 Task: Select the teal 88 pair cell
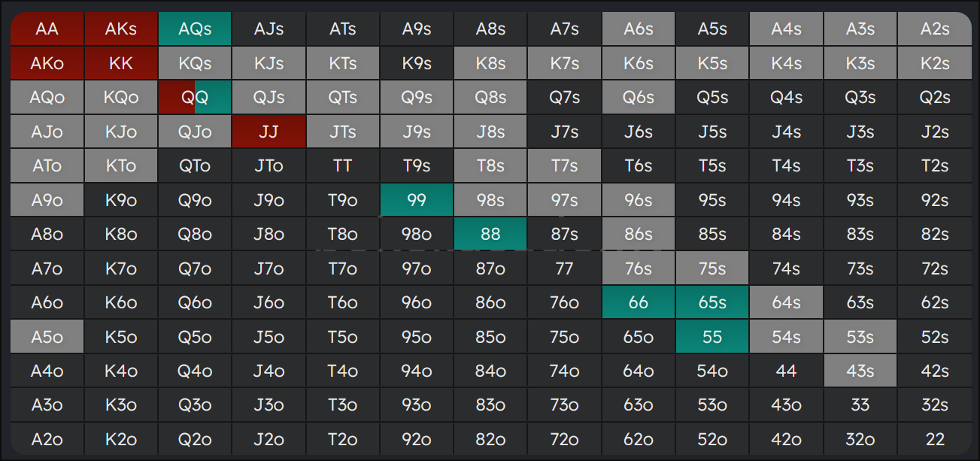tap(490, 234)
